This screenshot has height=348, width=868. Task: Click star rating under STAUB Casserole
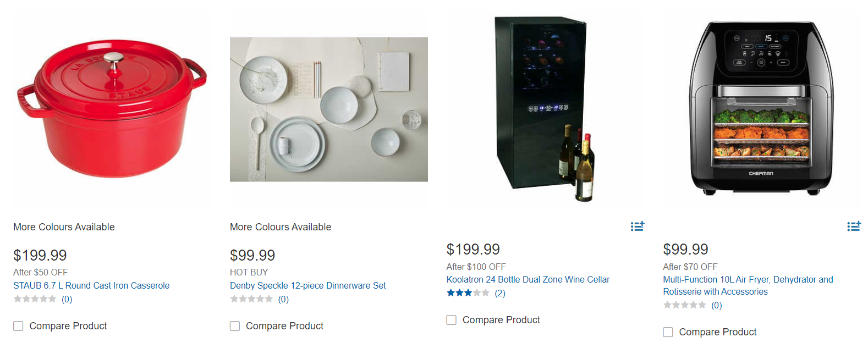pos(35,299)
